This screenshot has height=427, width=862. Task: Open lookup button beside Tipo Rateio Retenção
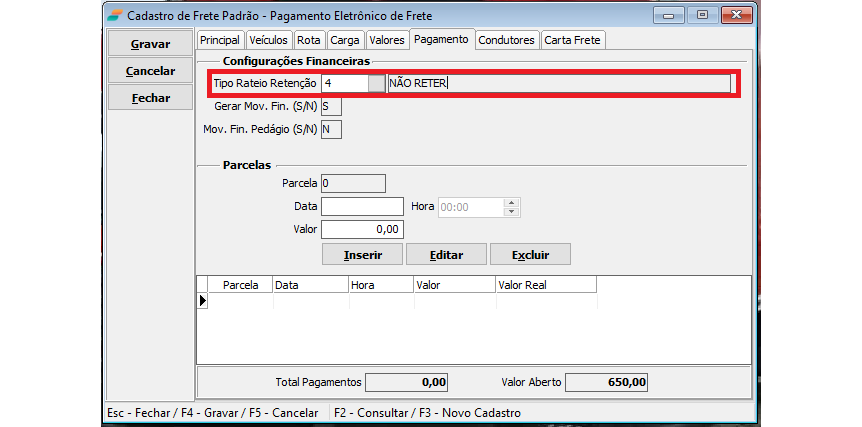click(x=376, y=83)
